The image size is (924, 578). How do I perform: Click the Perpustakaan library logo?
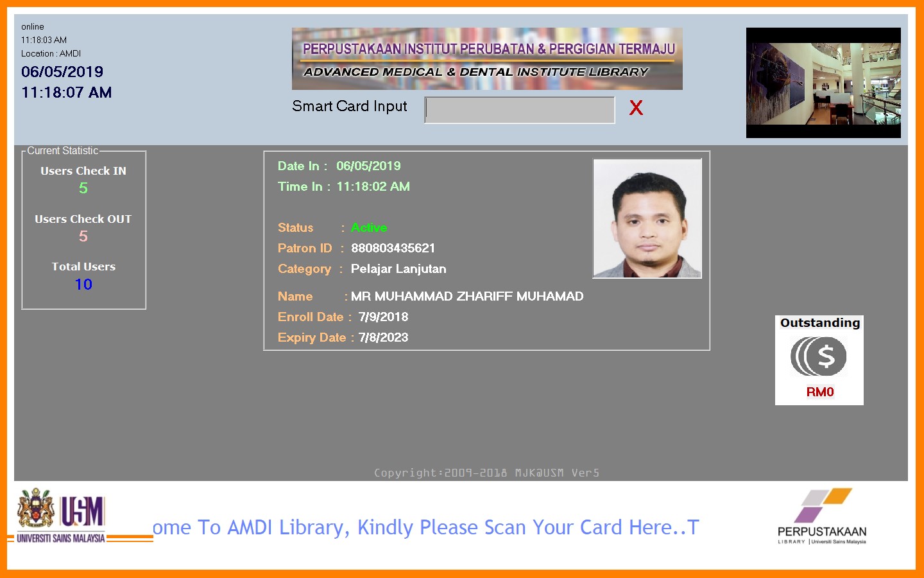tap(822, 516)
